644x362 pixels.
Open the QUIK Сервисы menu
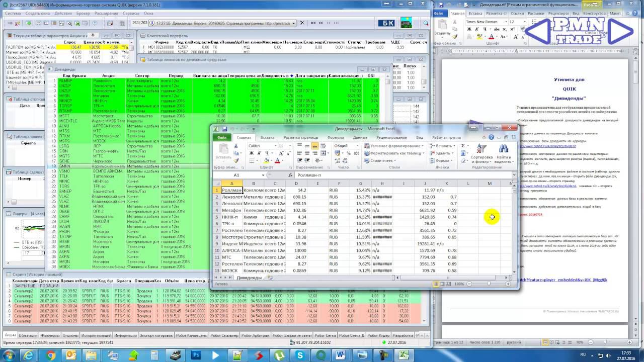131,13
